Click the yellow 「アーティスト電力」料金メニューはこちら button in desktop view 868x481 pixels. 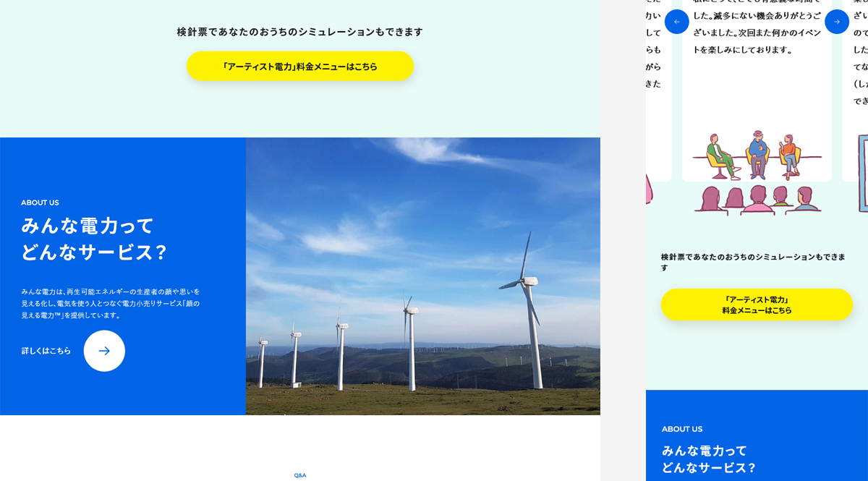click(x=300, y=66)
